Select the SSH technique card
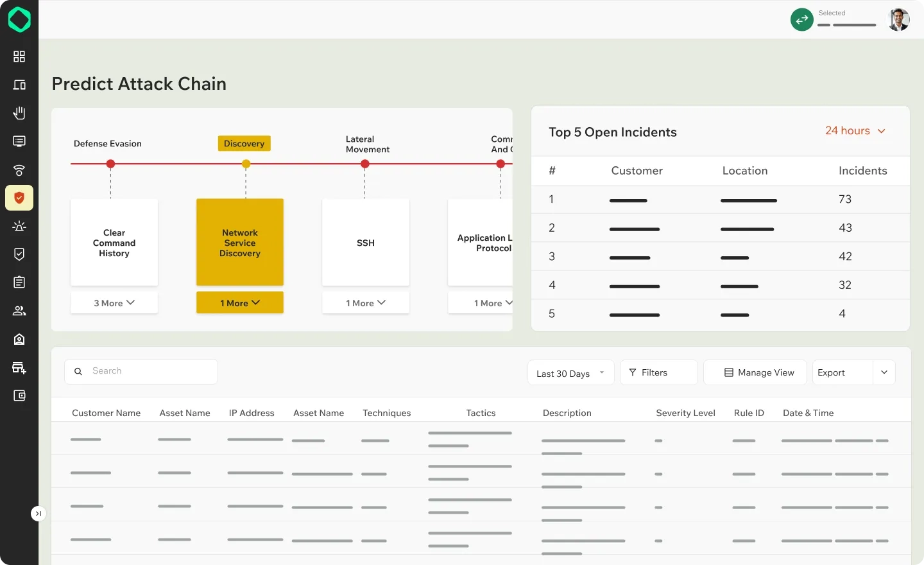This screenshot has height=565, width=924. point(366,243)
